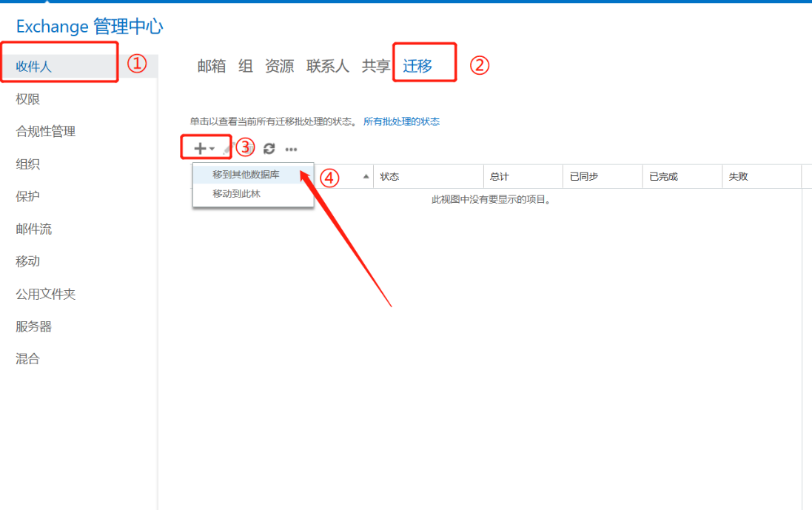The height and width of the screenshot is (510, 812).
Task: Open 混合 in the sidebar
Action: (x=27, y=359)
